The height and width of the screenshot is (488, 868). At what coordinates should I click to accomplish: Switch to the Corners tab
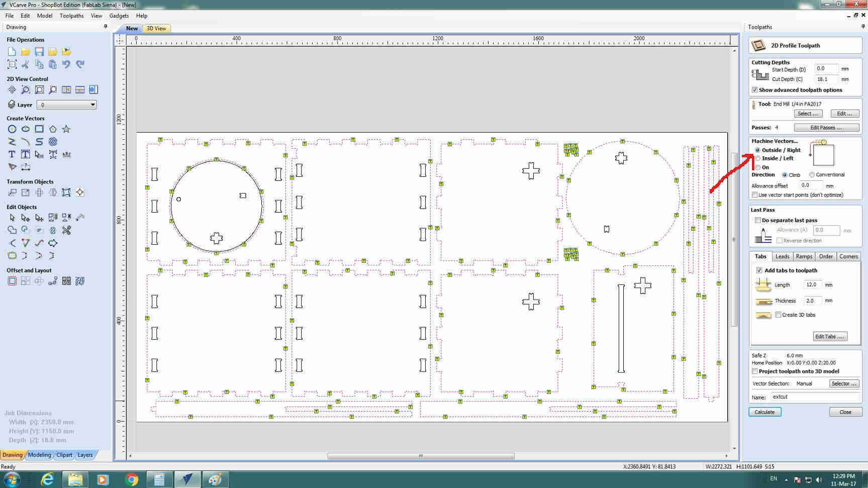(x=848, y=256)
